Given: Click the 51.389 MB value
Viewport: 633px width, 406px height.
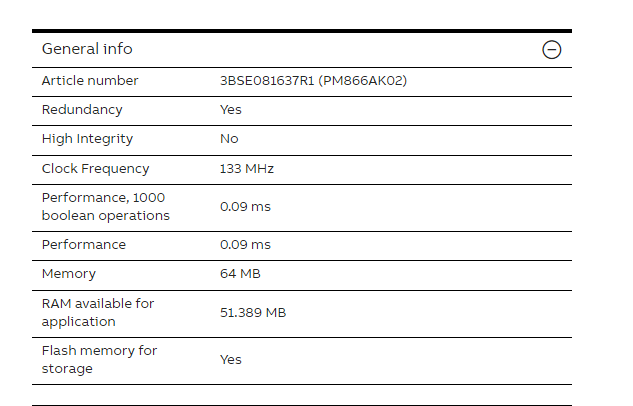Looking at the screenshot, I should pos(253,313).
